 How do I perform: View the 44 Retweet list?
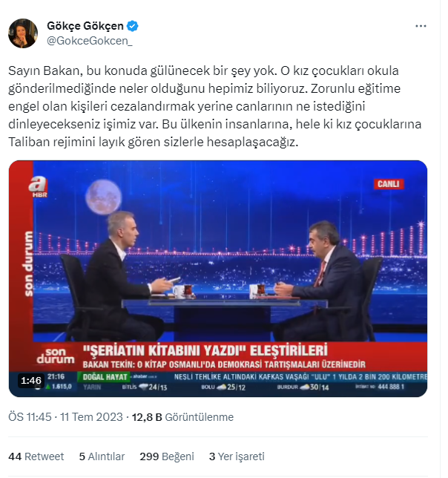click(x=36, y=456)
